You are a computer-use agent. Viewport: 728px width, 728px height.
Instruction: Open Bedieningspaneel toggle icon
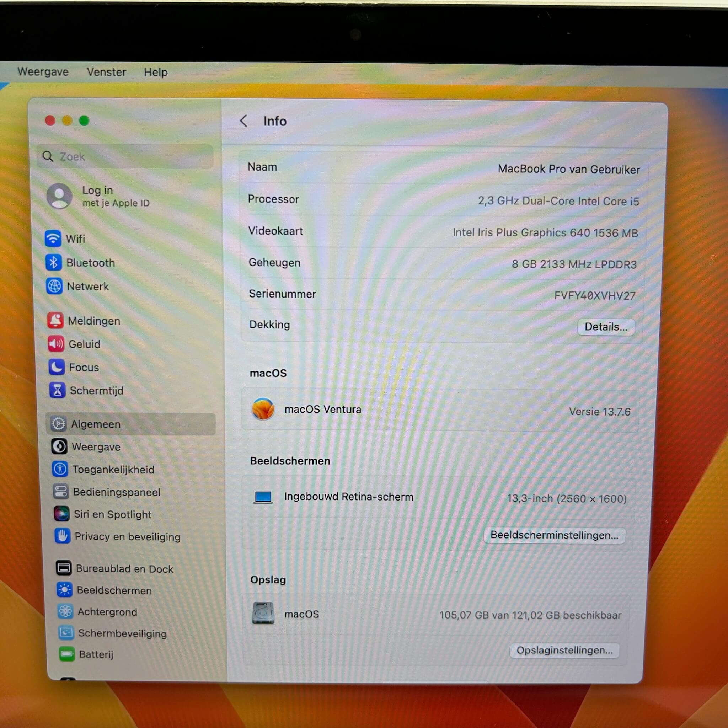tap(61, 491)
